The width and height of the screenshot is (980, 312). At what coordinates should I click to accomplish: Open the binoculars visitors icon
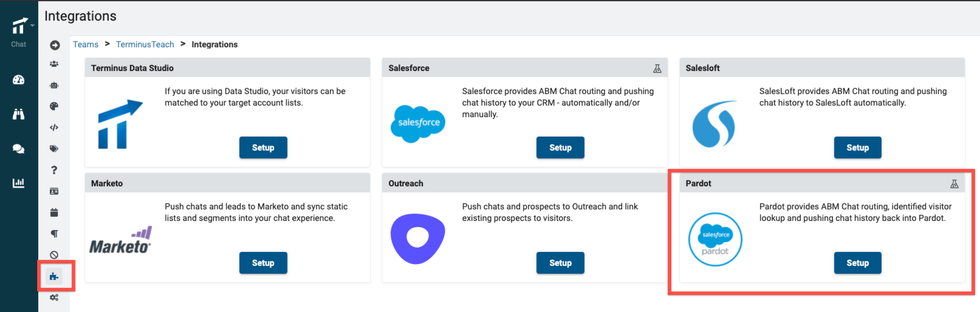(x=19, y=114)
